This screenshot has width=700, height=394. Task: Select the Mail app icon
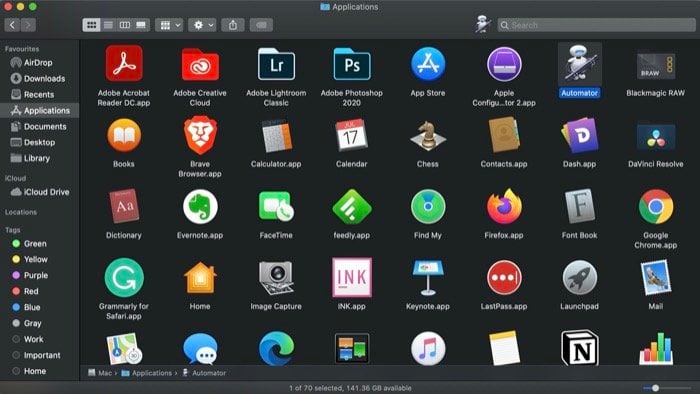(x=655, y=278)
